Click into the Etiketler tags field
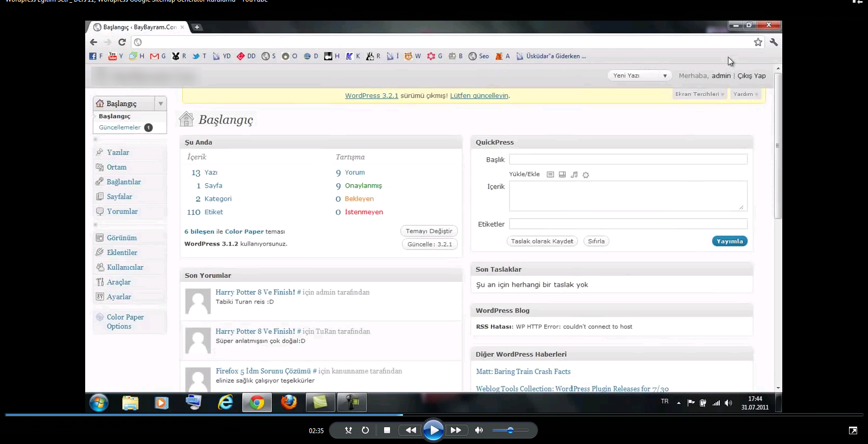868x444 pixels. click(628, 224)
